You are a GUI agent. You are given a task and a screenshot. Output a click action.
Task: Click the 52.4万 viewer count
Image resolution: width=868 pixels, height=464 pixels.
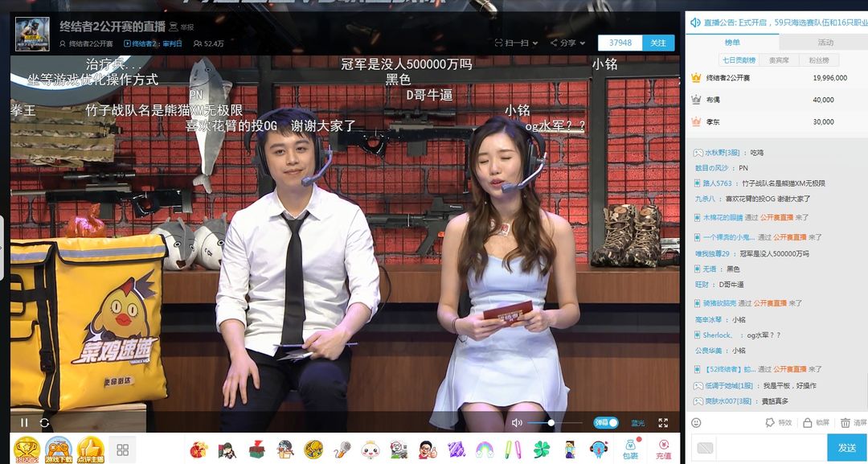coord(209,43)
